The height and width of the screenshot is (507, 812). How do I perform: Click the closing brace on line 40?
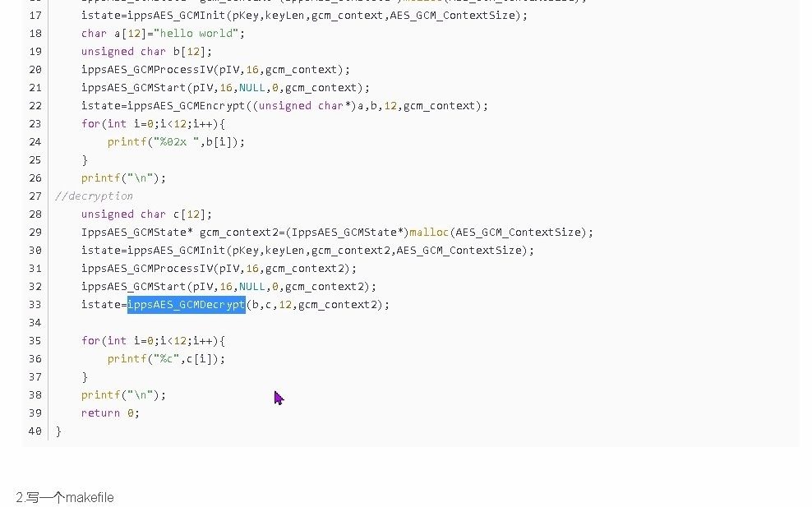pos(58,431)
